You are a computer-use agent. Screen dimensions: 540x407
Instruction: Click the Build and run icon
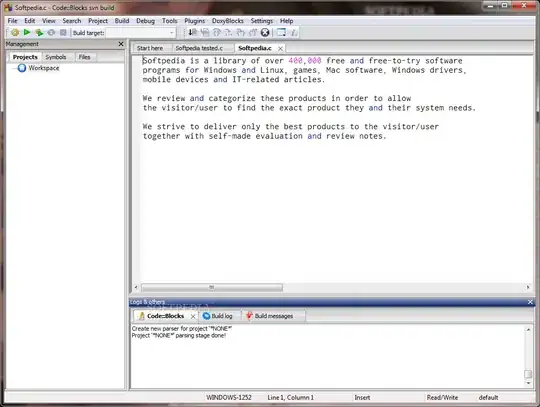pos(39,33)
